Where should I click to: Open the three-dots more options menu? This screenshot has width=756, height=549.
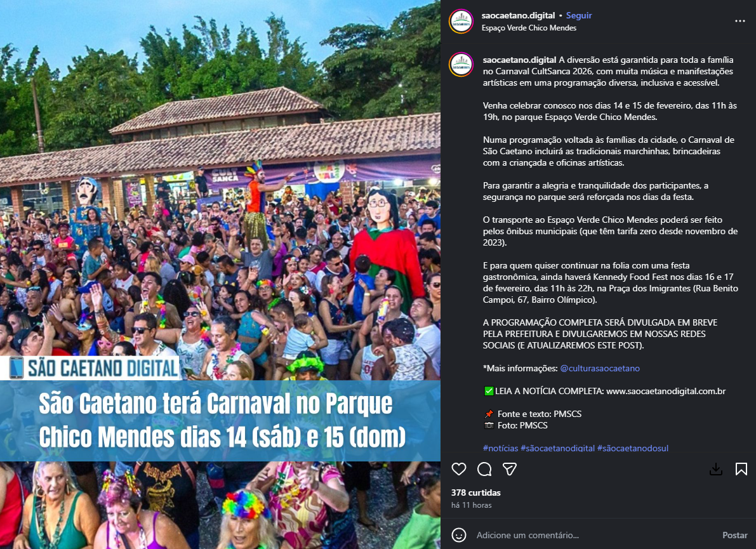[x=740, y=21]
